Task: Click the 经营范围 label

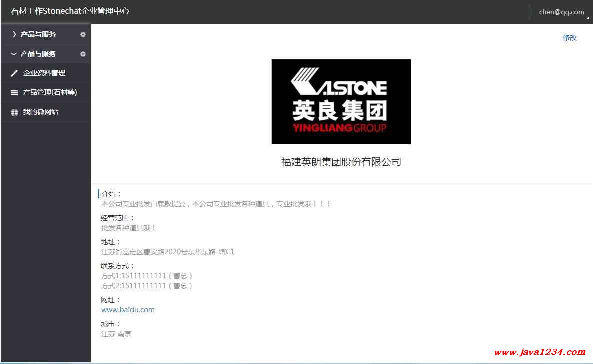Action: 117,218
